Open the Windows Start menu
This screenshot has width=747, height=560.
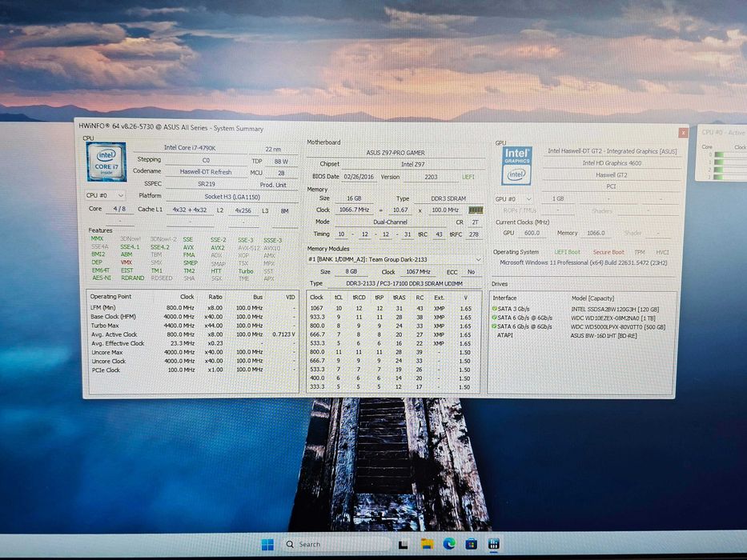(x=267, y=544)
